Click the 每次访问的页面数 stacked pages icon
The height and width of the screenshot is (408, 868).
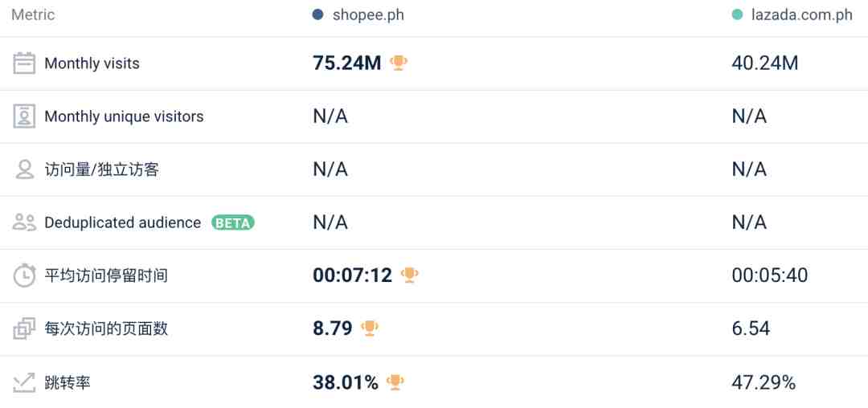[24, 329]
